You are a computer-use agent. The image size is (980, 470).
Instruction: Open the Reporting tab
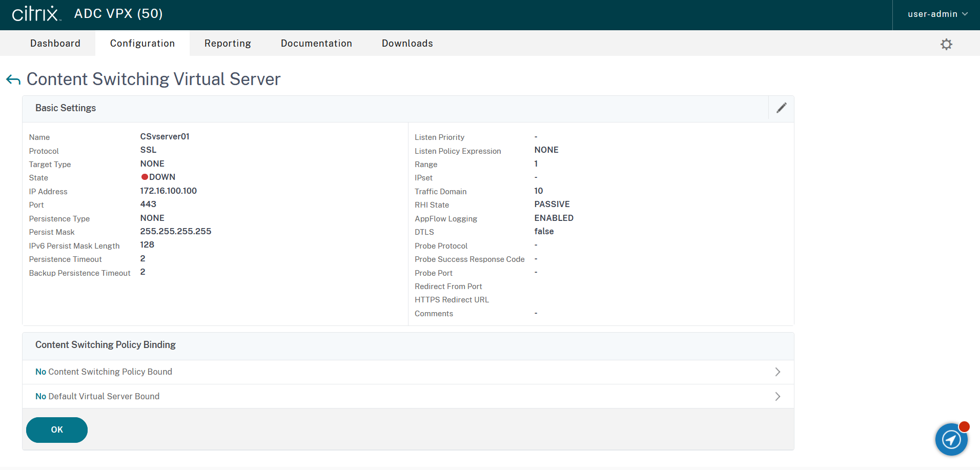[x=228, y=44]
